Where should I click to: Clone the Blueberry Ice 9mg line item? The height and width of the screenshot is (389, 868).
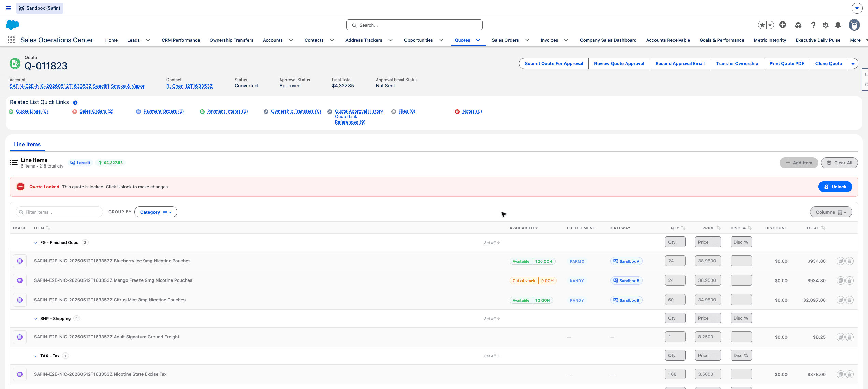tap(841, 261)
